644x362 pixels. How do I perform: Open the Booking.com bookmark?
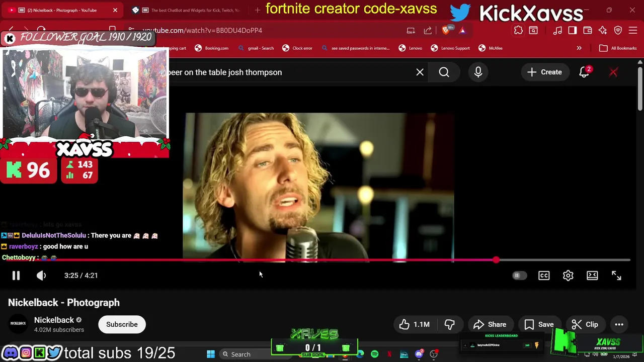pos(211,48)
